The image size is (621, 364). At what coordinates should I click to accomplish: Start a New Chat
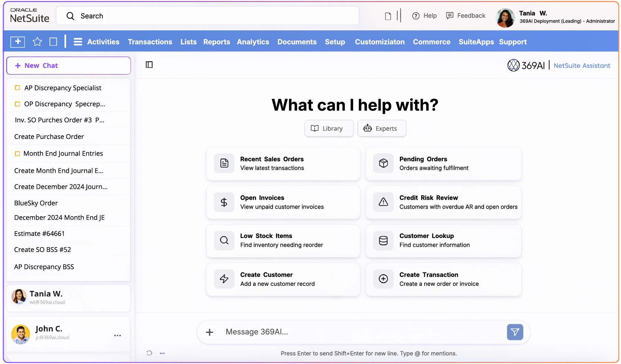click(69, 66)
